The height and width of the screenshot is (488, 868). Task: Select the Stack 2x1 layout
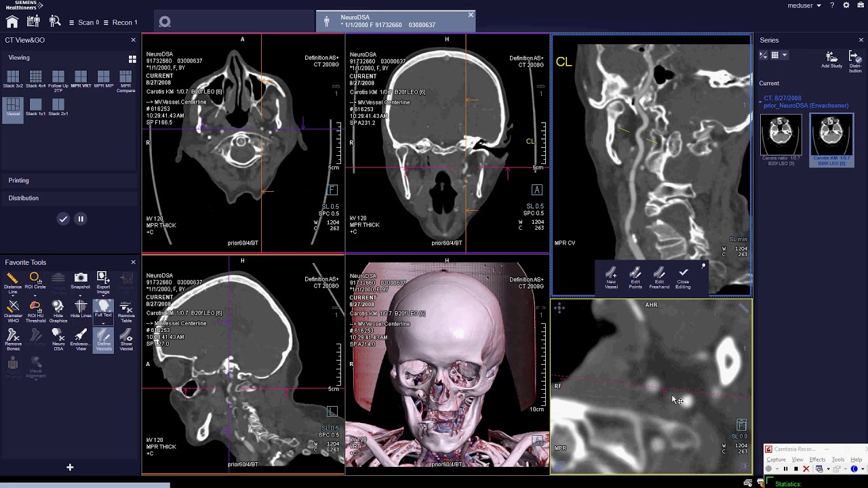pyautogui.click(x=58, y=107)
